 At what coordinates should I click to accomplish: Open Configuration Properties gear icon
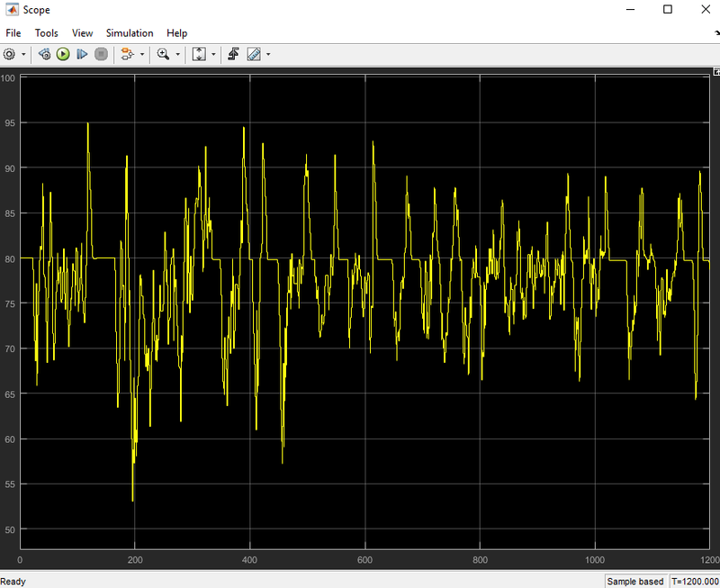pyautogui.click(x=10, y=54)
